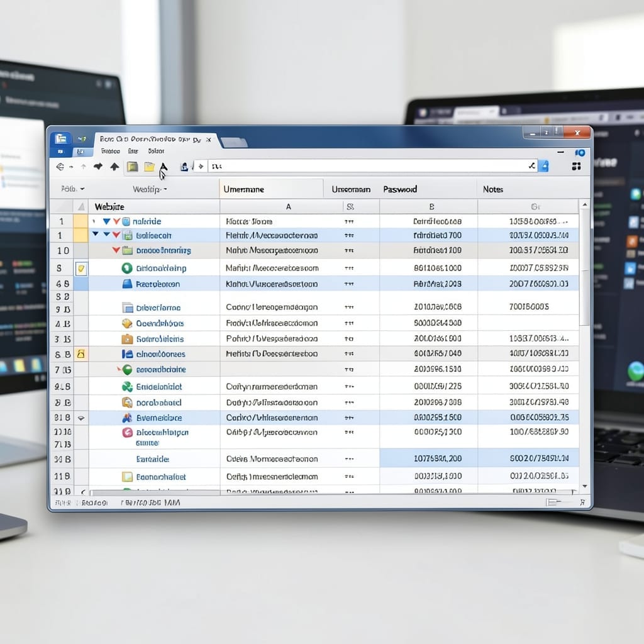Open the small history dropdown next to back arrow

click(72, 167)
